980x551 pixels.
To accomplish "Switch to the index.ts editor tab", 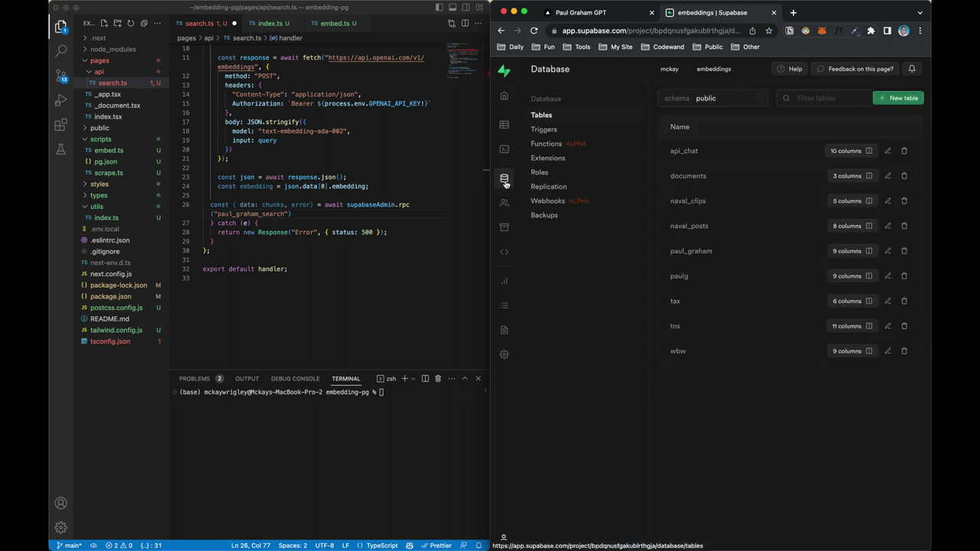I will pyautogui.click(x=269, y=24).
